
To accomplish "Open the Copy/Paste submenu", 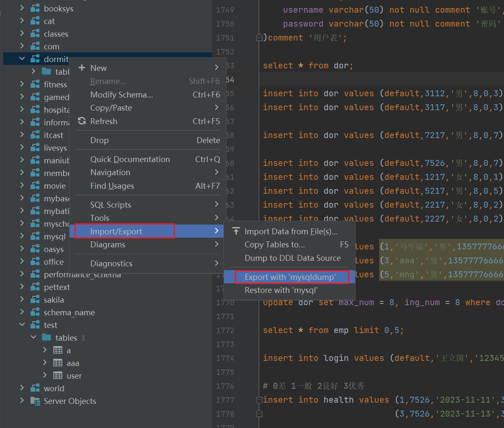I will (148, 108).
